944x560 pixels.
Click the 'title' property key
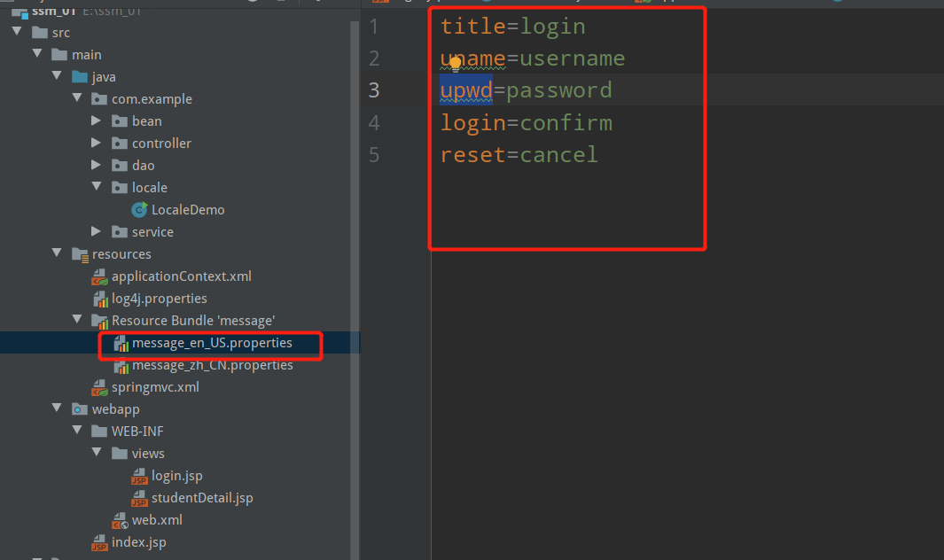(473, 27)
